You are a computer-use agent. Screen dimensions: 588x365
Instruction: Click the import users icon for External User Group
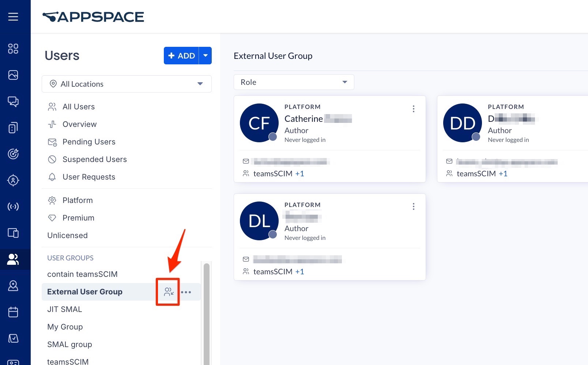(x=169, y=292)
